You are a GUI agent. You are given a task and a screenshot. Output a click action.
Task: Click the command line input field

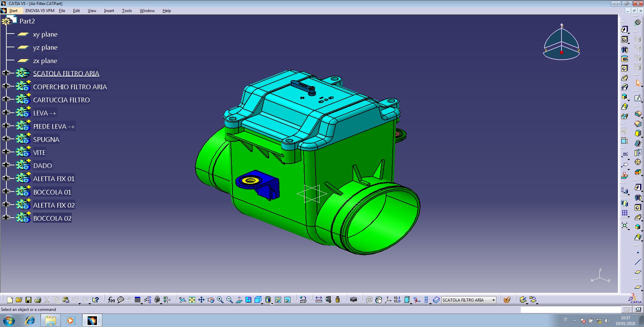click(571, 310)
